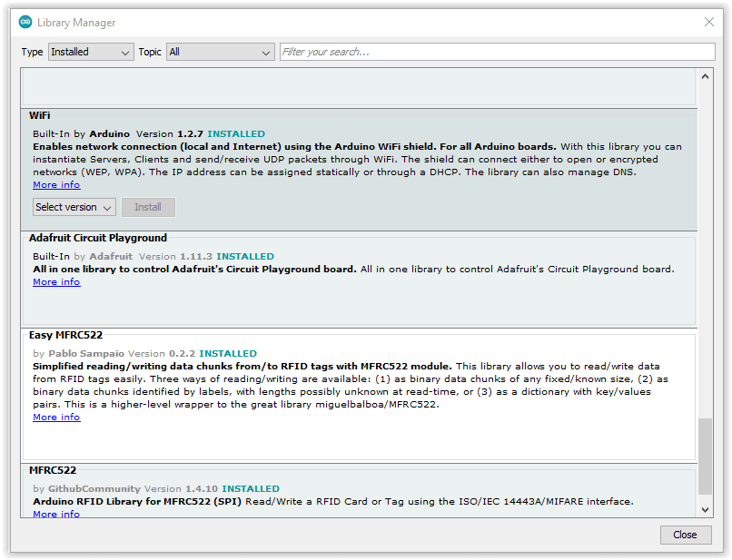Click the Arduino logo icon in title bar
This screenshot has width=732, height=560.
[25, 22]
